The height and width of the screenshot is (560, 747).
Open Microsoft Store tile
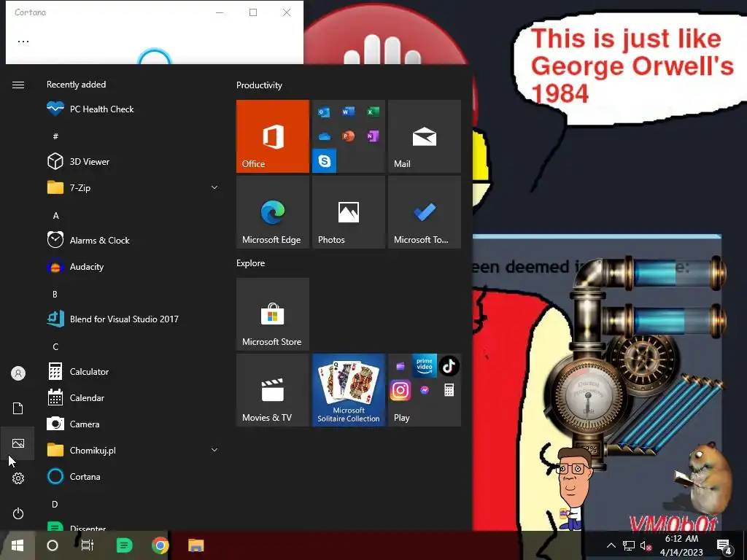[273, 314]
